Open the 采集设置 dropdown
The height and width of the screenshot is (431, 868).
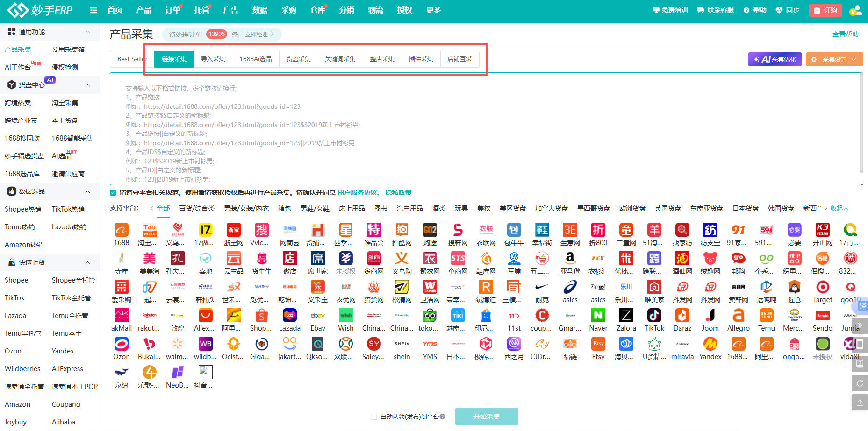tap(834, 59)
